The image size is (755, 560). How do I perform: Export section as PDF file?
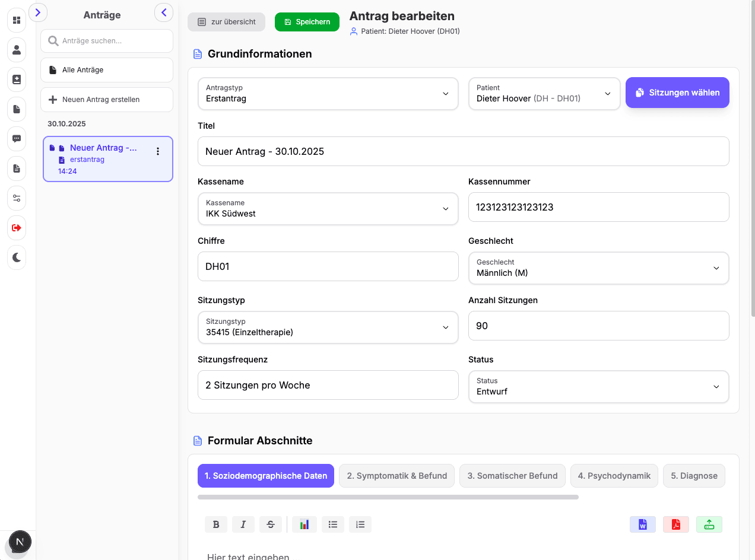675,524
